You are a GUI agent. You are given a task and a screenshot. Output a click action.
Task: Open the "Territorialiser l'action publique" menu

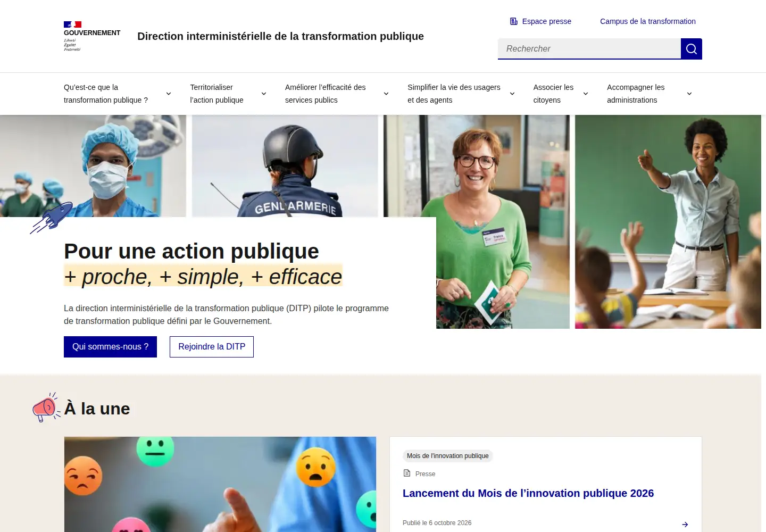(x=228, y=94)
